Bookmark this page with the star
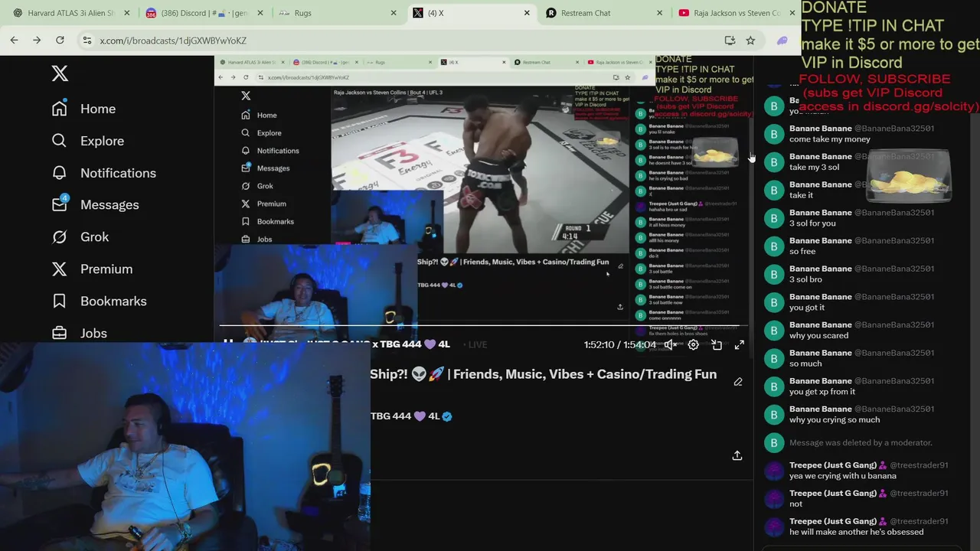 pyautogui.click(x=750, y=41)
